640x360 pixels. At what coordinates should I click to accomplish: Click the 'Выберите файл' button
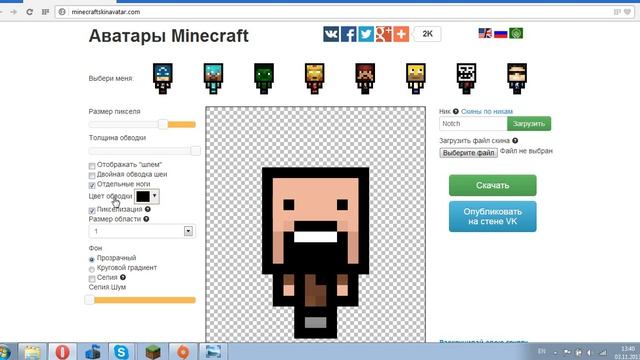pos(469,153)
